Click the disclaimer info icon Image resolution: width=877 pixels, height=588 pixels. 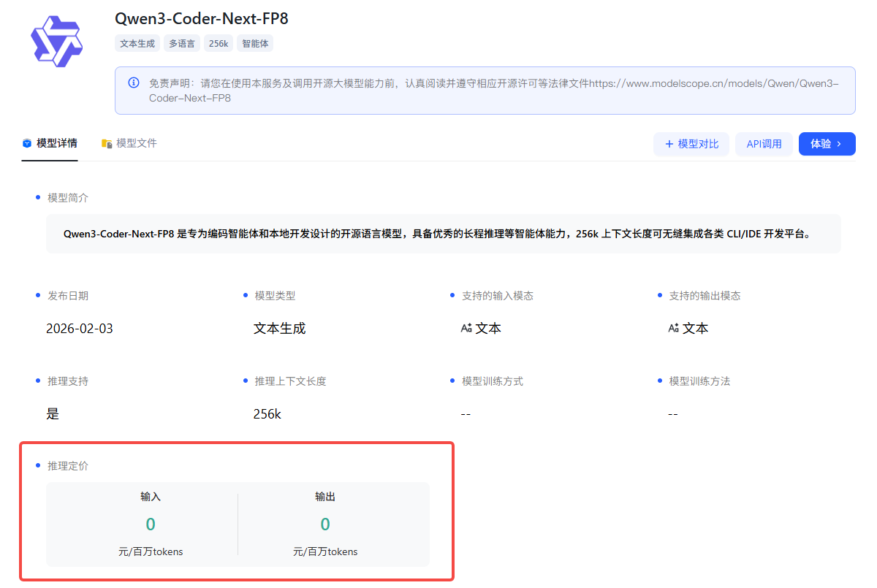click(134, 83)
